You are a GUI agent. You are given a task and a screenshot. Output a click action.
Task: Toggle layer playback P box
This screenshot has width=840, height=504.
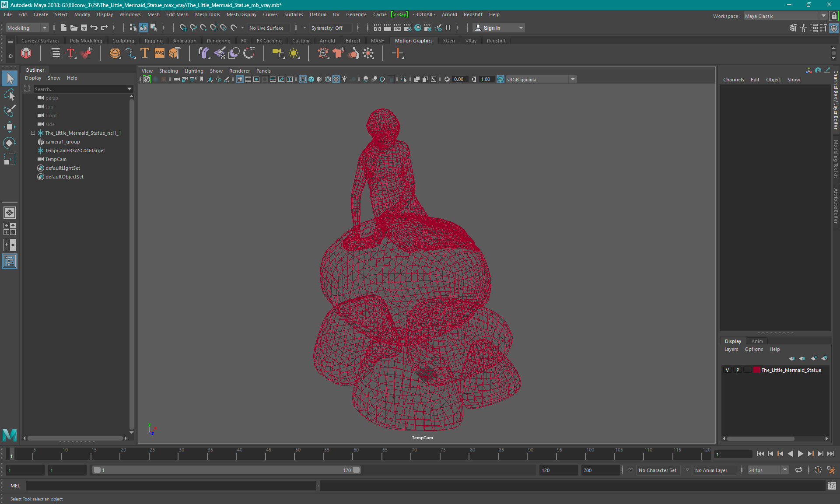tap(738, 370)
